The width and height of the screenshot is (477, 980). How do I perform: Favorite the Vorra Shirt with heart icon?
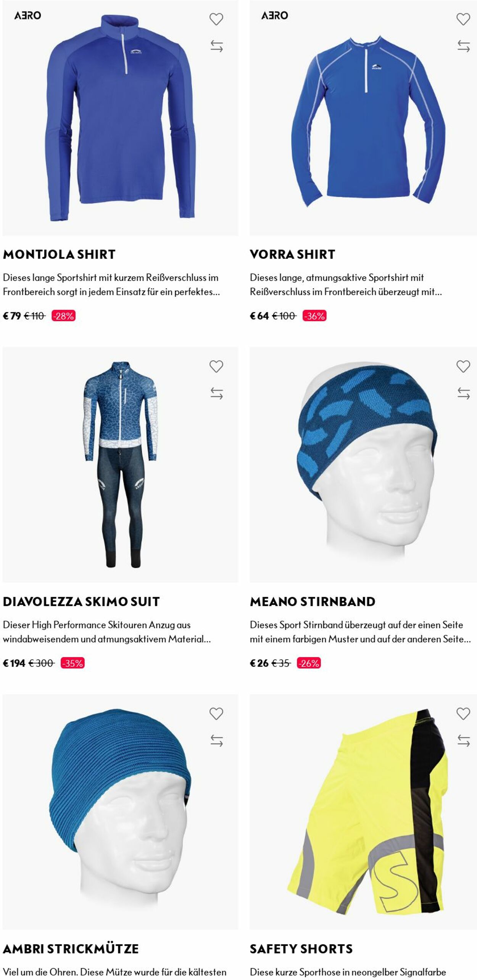coord(463,19)
